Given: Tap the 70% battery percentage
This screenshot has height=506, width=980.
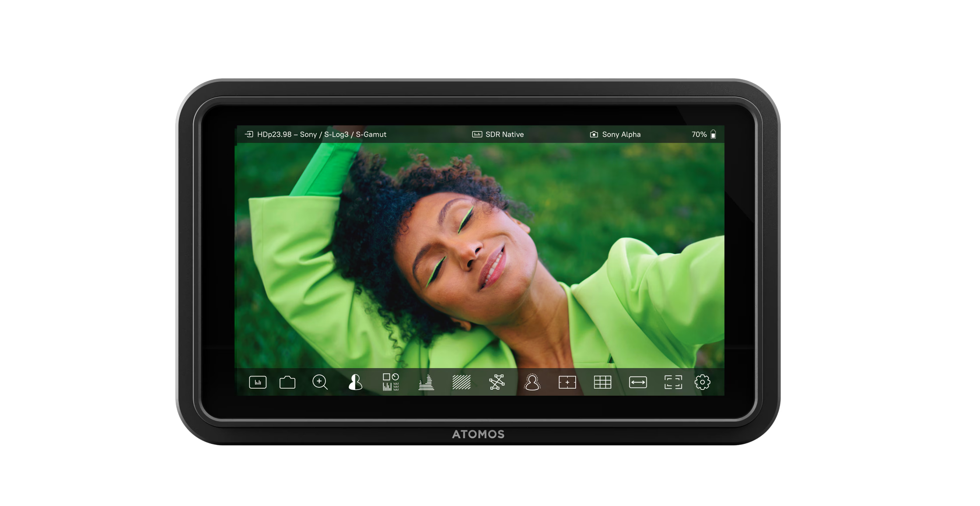Looking at the screenshot, I should (699, 134).
